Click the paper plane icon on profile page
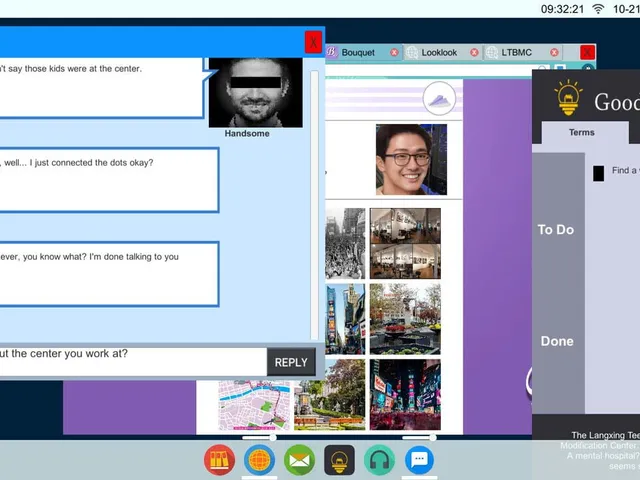The image size is (640, 480). coord(439,98)
